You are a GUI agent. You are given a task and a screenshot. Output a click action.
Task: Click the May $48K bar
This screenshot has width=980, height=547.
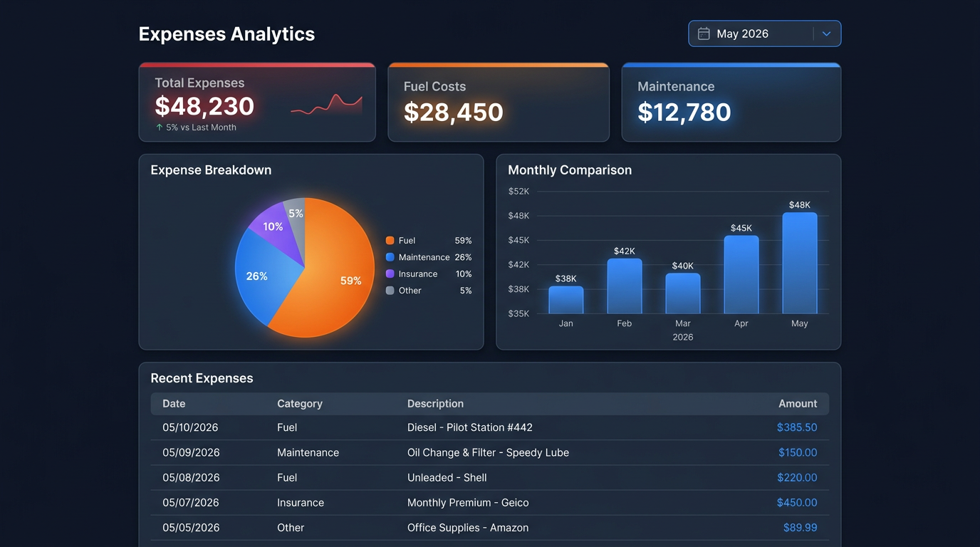click(800, 263)
